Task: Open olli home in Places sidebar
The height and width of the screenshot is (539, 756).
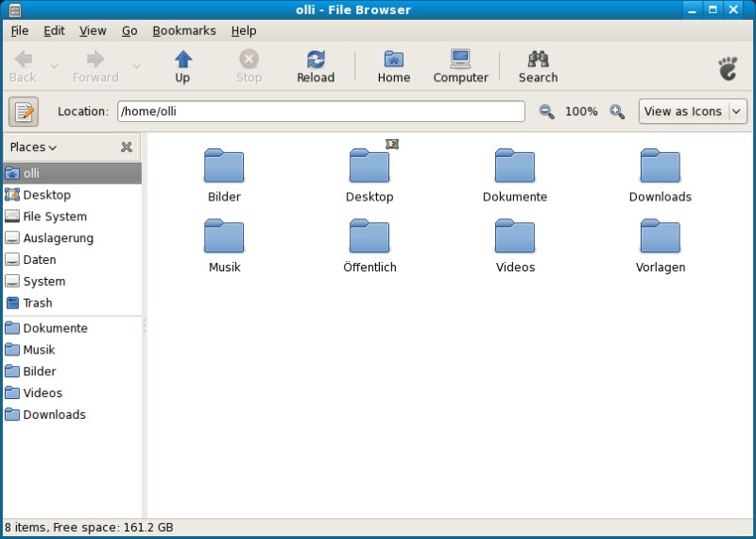Action: point(73,173)
